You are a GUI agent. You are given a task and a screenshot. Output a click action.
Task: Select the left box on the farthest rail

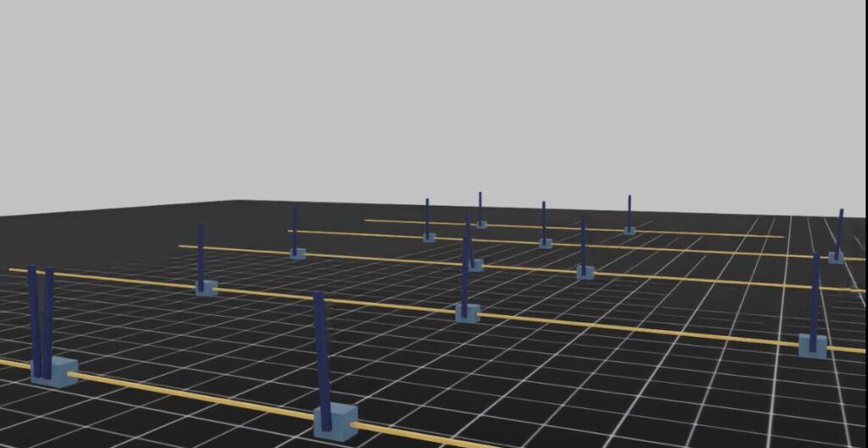point(481,224)
